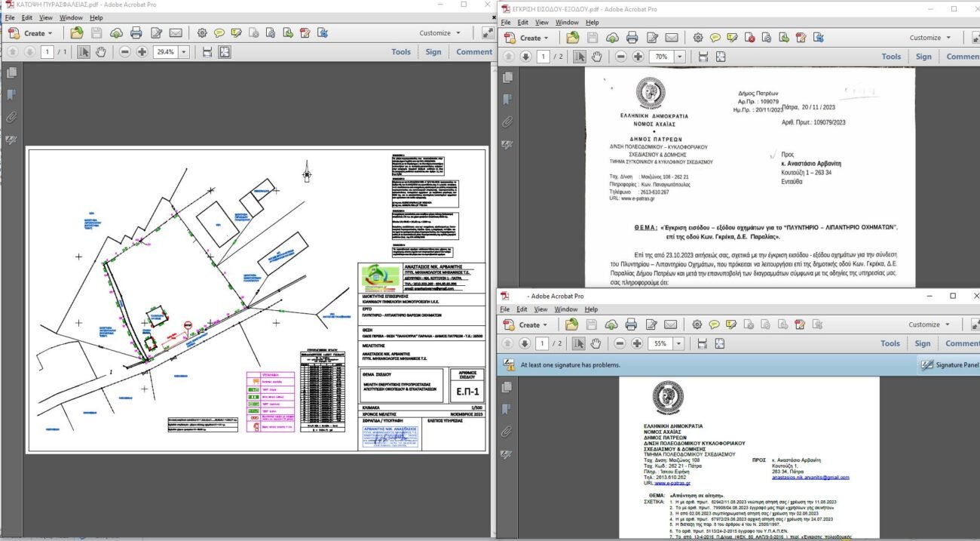
Task: Click the sticky note comment icon in the left window
Action: 219,33
